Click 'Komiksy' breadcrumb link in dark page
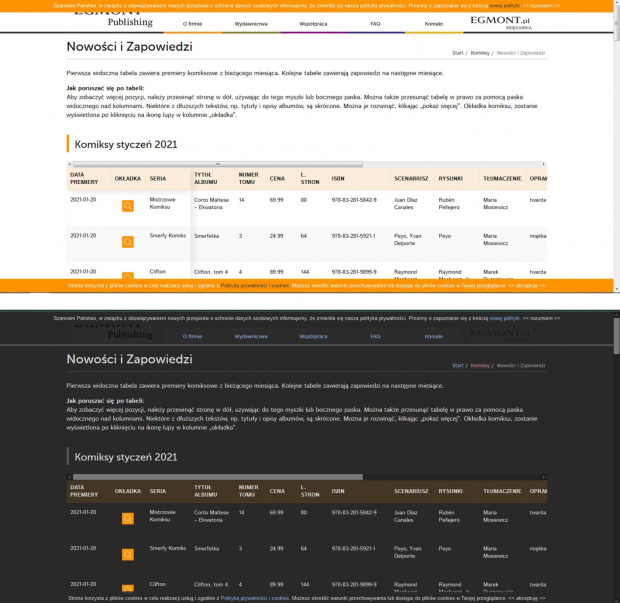Image resolution: width=620 pixels, height=603 pixels. (480, 365)
